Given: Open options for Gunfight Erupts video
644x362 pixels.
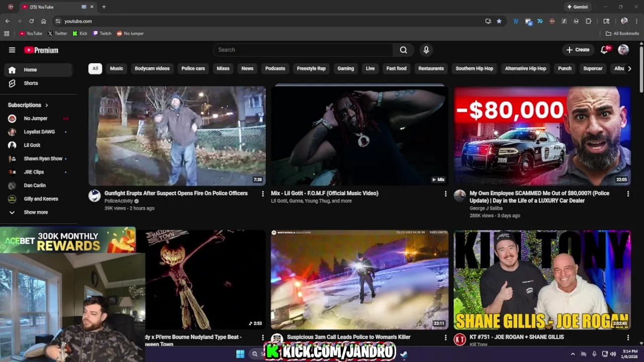Looking at the screenshot, I should pyautogui.click(x=263, y=194).
